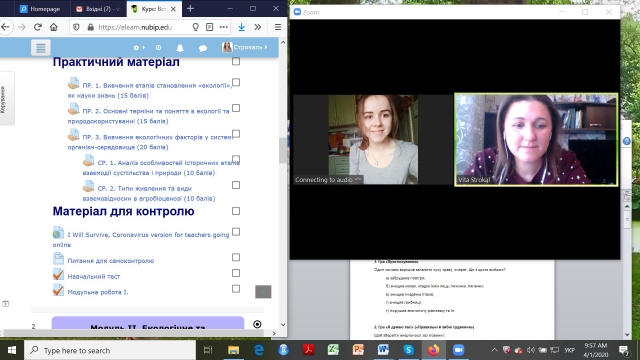This screenshot has width=640, height=360.
Task: Switch to the Вхідні (7) mail tab
Action: pyautogui.click(x=98, y=9)
